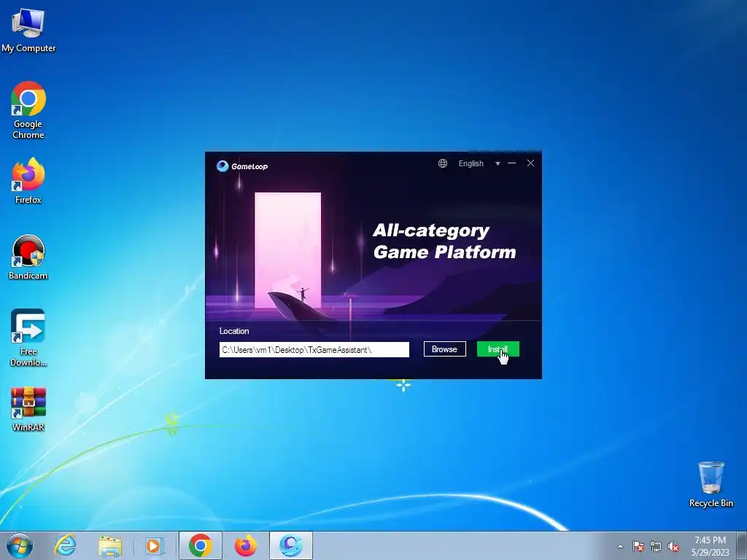Show hidden system tray icons
The width and height of the screenshot is (747, 560).
tap(620, 546)
